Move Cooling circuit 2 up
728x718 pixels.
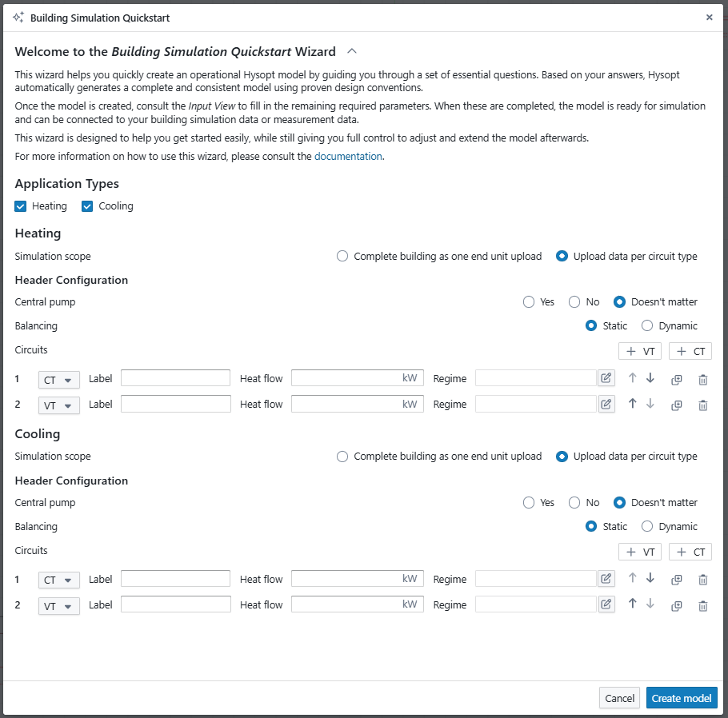632,604
